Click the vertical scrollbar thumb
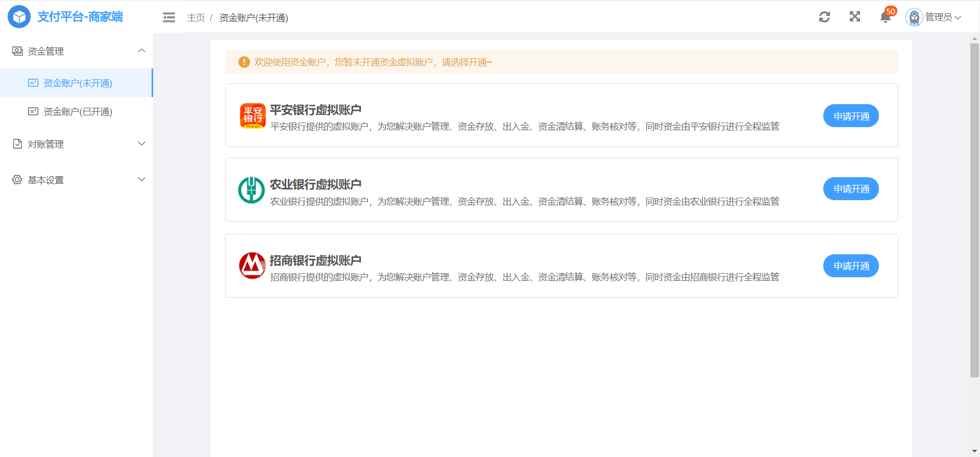The image size is (980, 457). point(974,210)
